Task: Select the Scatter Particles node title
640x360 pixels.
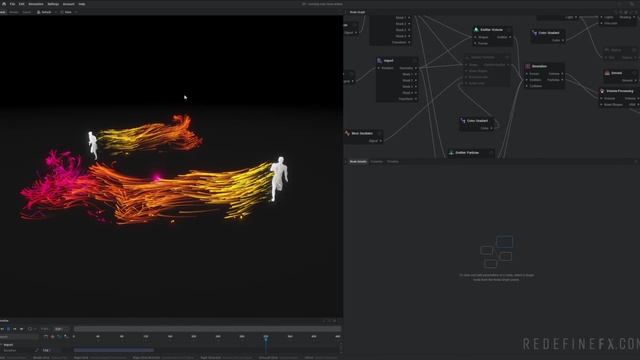Action: [467, 153]
